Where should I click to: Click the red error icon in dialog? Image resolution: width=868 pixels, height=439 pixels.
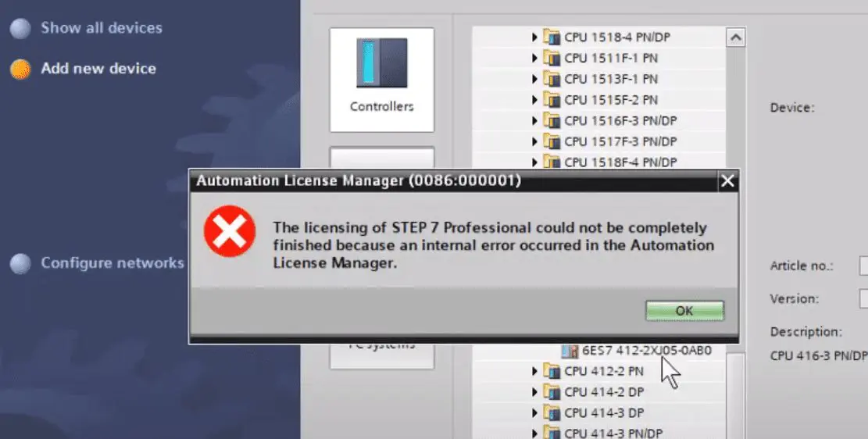229,232
